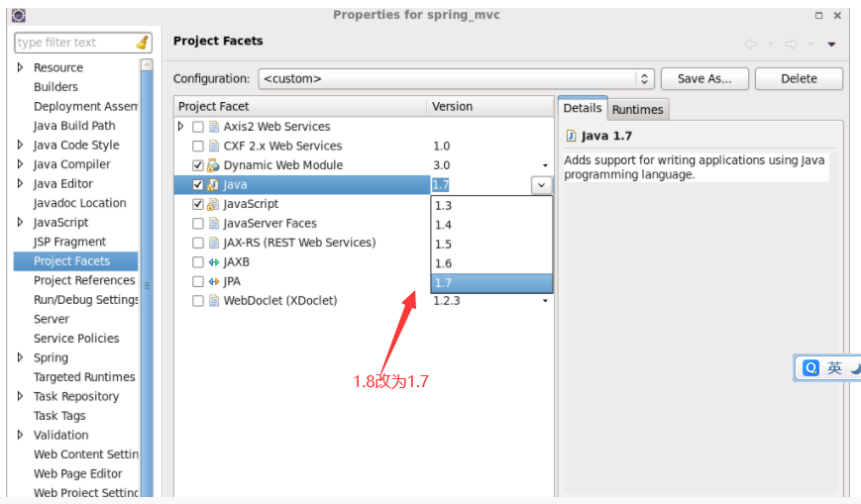Viewport: 861px width, 504px height.
Task: Click the forward navigation arrow icon
Action: (x=791, y=44)
